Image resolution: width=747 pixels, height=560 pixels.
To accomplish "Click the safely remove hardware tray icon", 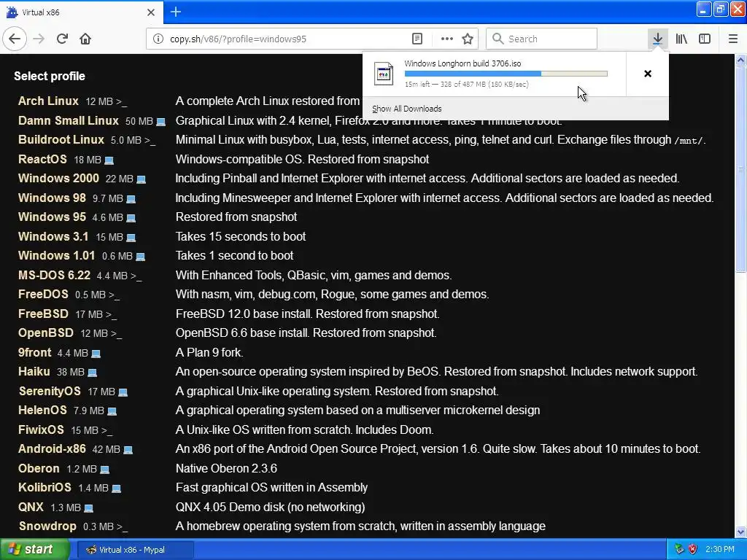I will [679, 550].
